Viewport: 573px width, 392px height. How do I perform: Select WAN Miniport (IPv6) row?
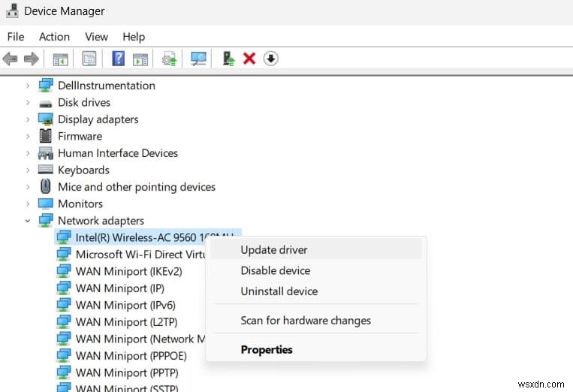tap(116, 305)
